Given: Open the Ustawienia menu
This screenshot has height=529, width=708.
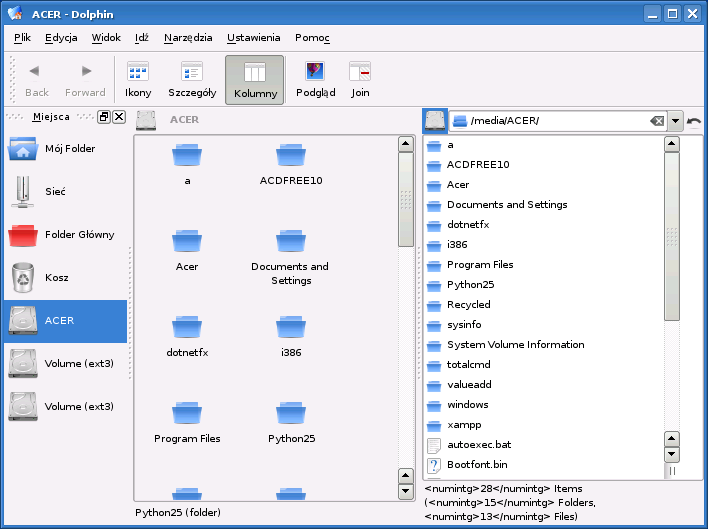Looking at the screenshot, I should point(253,38).
